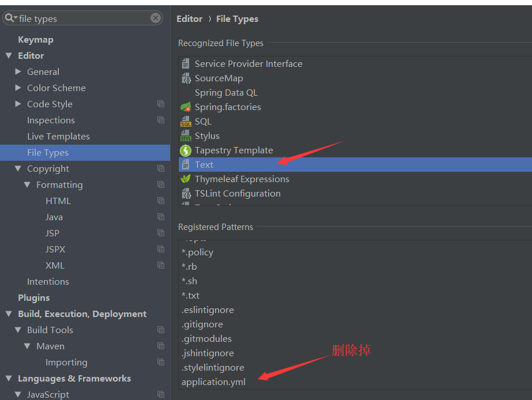Collapse the Editor tree section

(8, 55)
